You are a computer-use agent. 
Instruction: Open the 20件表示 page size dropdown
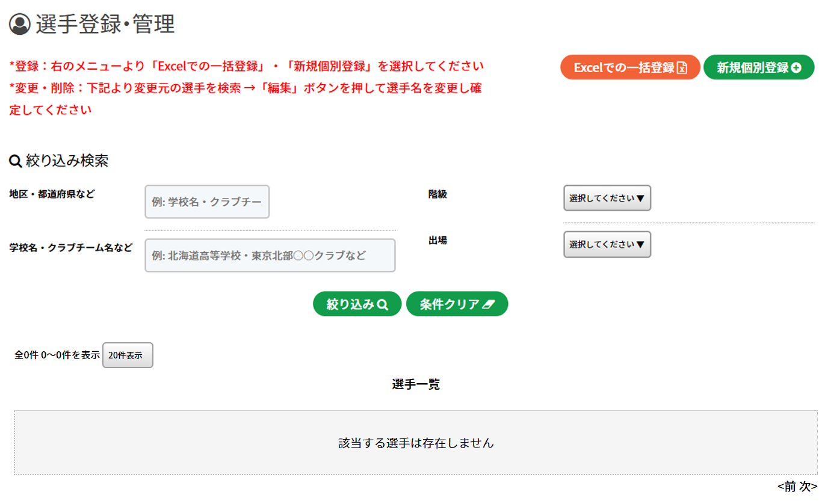point(128,355)
